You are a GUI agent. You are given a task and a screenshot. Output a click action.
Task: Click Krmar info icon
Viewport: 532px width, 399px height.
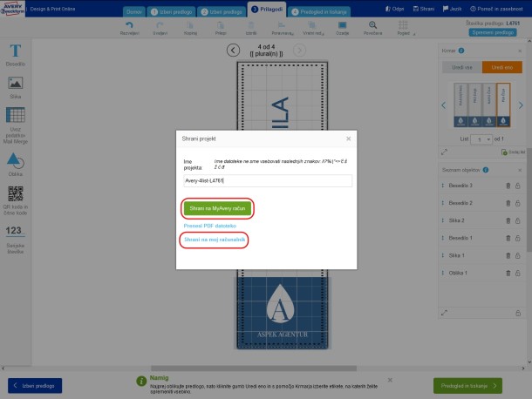click(x=461, y=51)
